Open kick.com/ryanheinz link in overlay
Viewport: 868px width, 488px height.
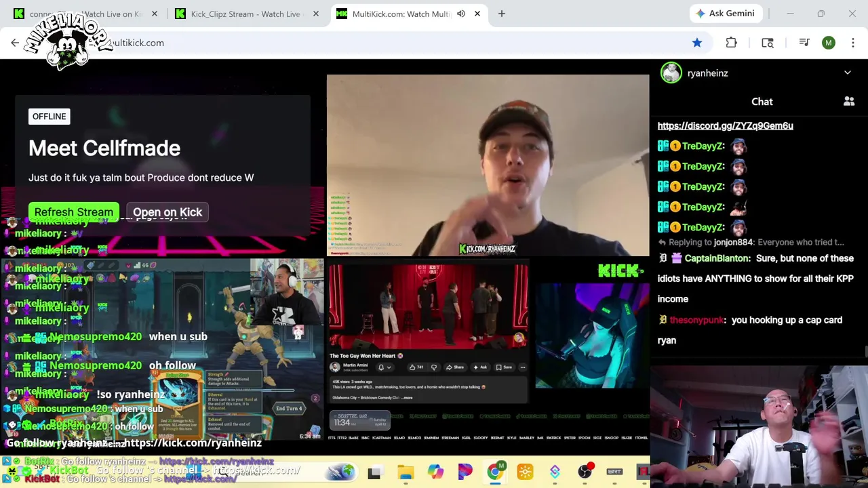coord(193,443)
